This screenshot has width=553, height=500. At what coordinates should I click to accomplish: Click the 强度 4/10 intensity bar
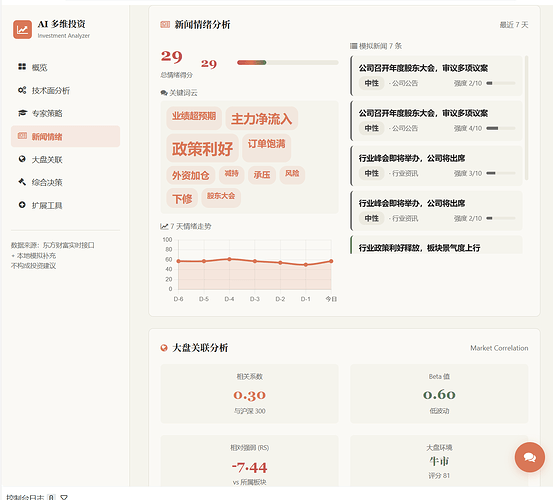[500, 128]
